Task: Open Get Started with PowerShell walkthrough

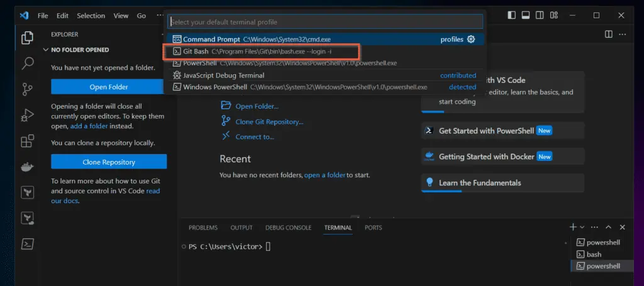Action: (x=502, y=131)
